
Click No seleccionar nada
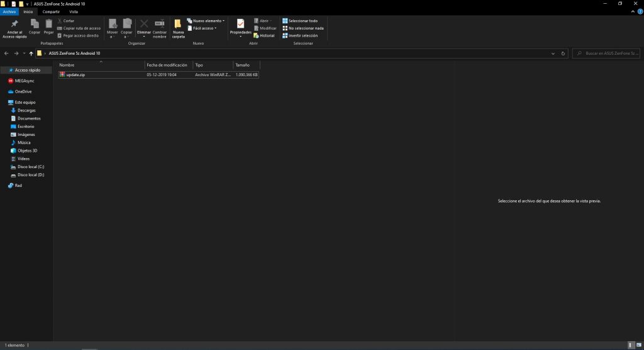(x=303, y=28)
